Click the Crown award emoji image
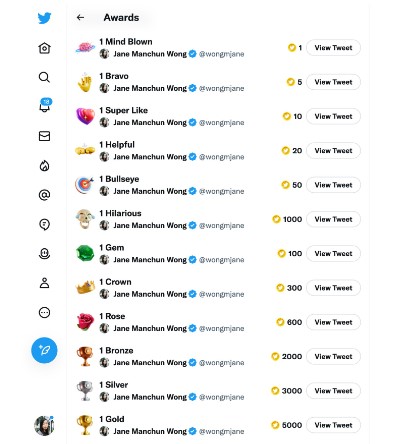 [85, 287]
